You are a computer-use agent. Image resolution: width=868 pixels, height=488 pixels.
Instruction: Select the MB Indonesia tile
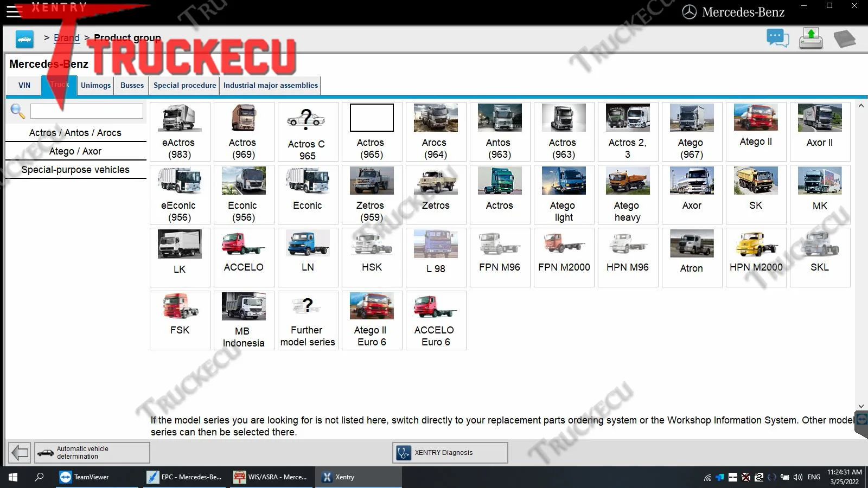(244, 320)
